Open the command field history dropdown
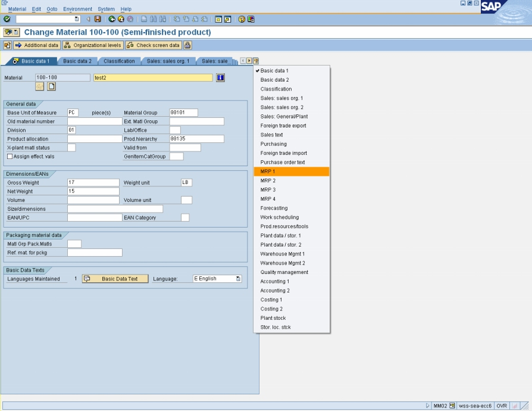This screenshot has width=532, height=411. pyautogui.click(x=77, y=19)
